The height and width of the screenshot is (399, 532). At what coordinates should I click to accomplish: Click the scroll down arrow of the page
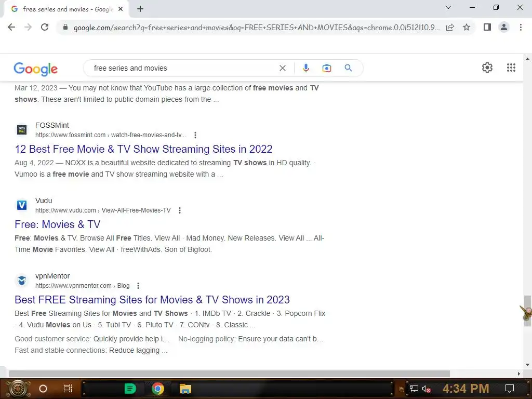pos(527,365)
